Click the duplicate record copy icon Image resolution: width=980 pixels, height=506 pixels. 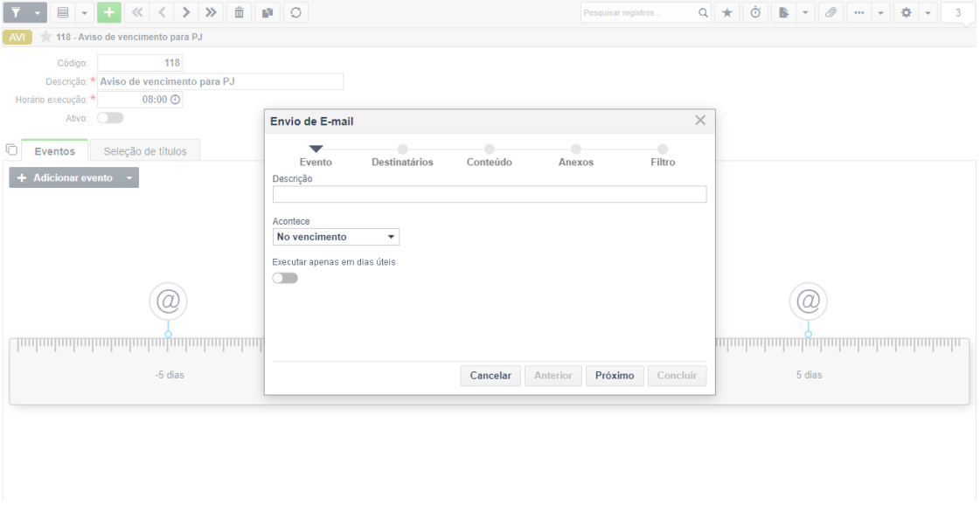(x=268, y=12)
